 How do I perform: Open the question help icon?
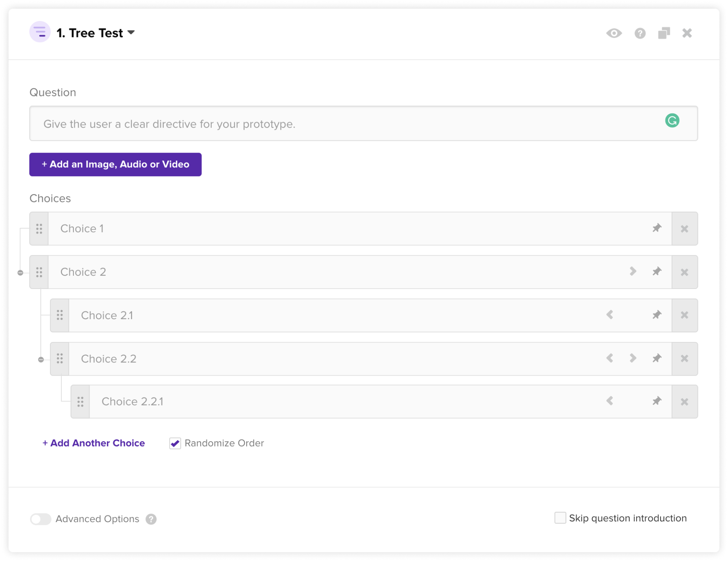point(640,33)
